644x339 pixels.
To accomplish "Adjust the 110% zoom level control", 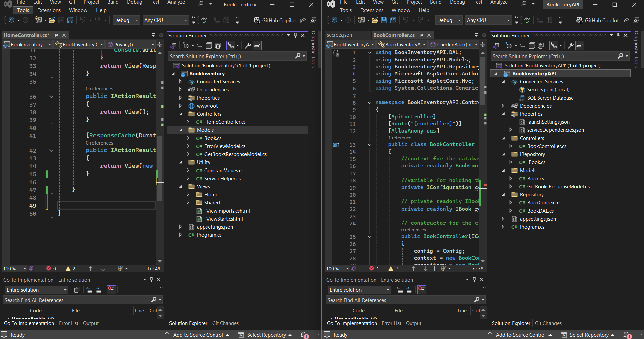I will 14,268.
